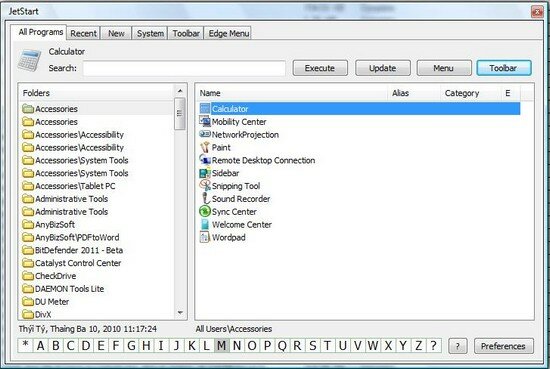Click the Remote Desktop Connection icon

tap(204, 160)
